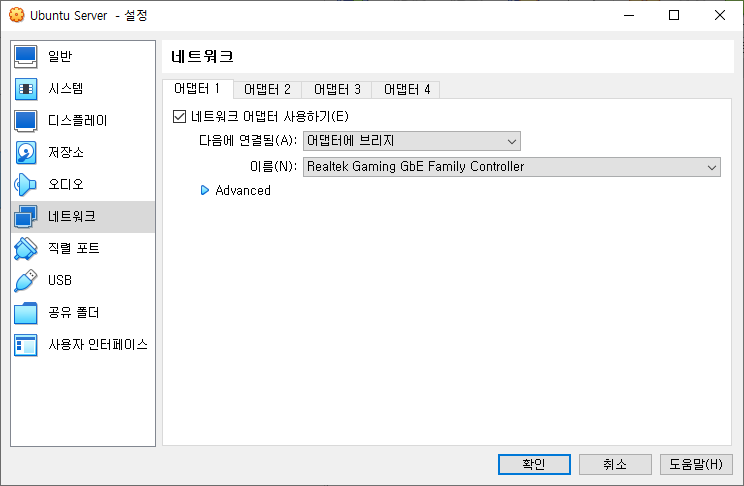This screenshot has width=744, height=486.
Task: Click the 공유 폴더 folder icon
Action: [26, 313]
